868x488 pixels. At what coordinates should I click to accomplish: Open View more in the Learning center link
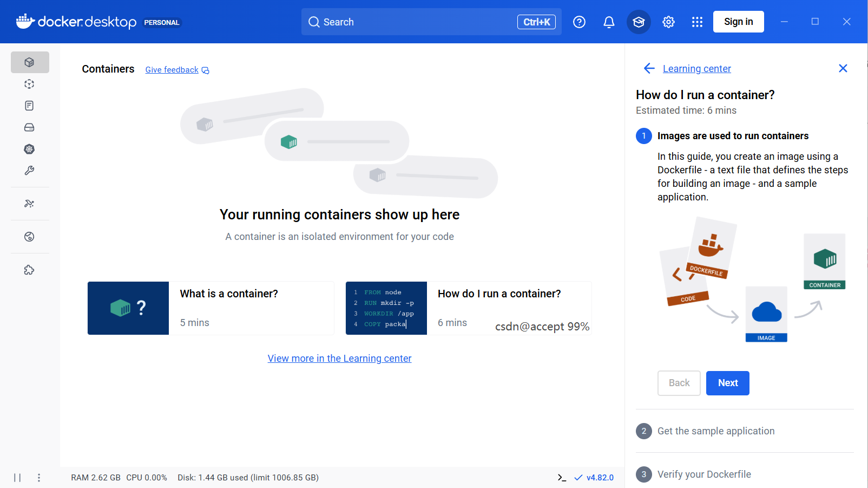(x=340, y=359)
